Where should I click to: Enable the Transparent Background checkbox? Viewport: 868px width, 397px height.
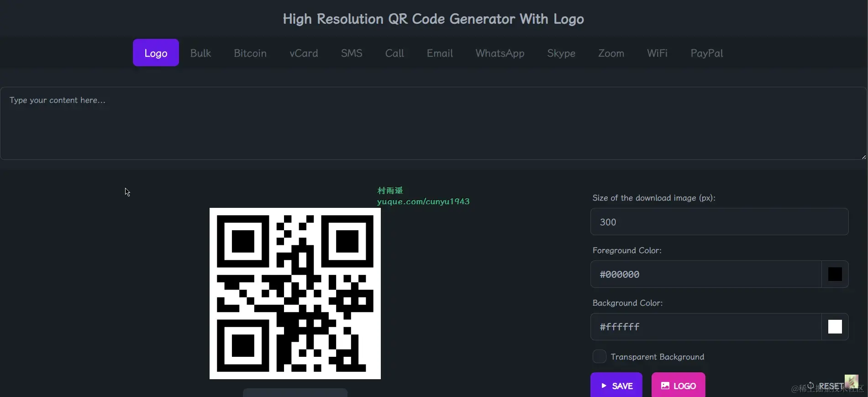pyautogui.click(x=600, y=356)
